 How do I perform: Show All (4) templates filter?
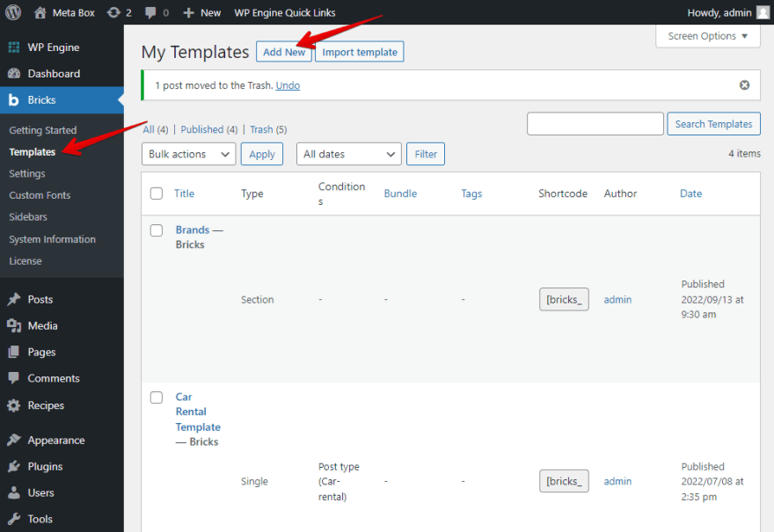point(156,129)
